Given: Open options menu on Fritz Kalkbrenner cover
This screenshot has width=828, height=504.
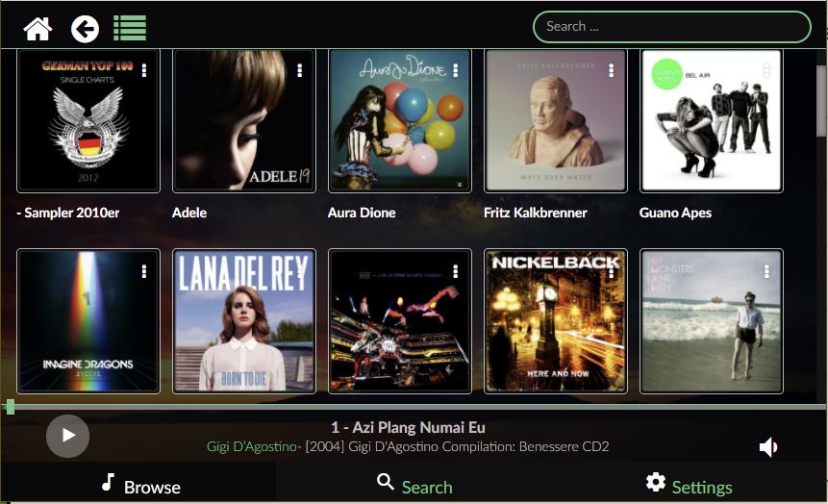Looking at the screenshot, I should (611, 70).
